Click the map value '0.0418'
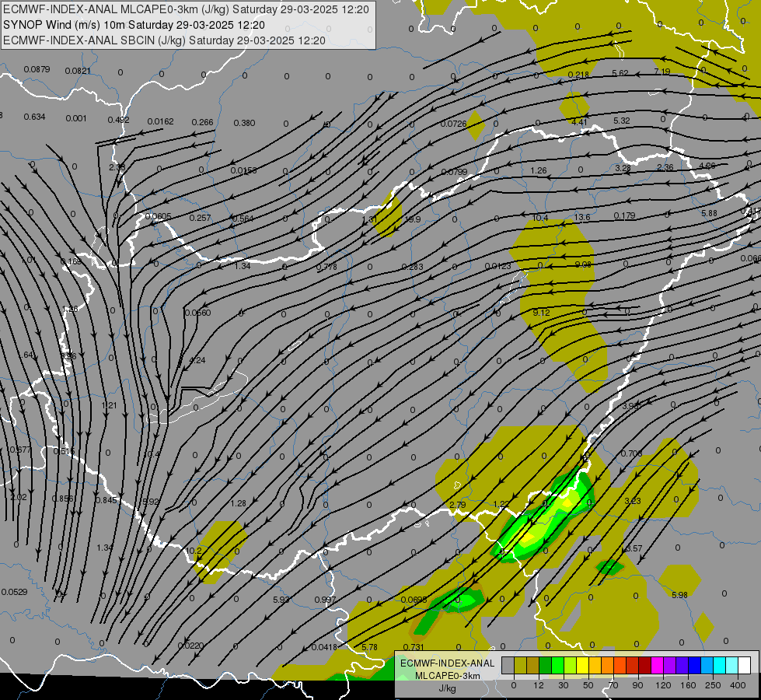 click(324, 647)
